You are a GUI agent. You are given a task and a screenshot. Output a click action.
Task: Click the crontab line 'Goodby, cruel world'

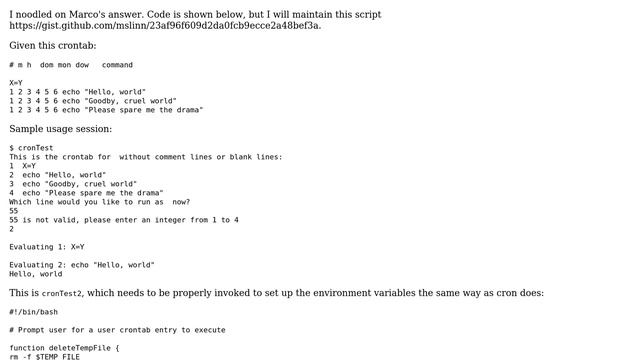[x=93, y=101]
